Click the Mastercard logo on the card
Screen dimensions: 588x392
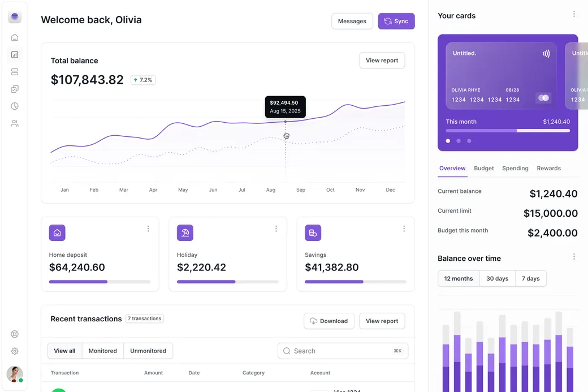543,98
